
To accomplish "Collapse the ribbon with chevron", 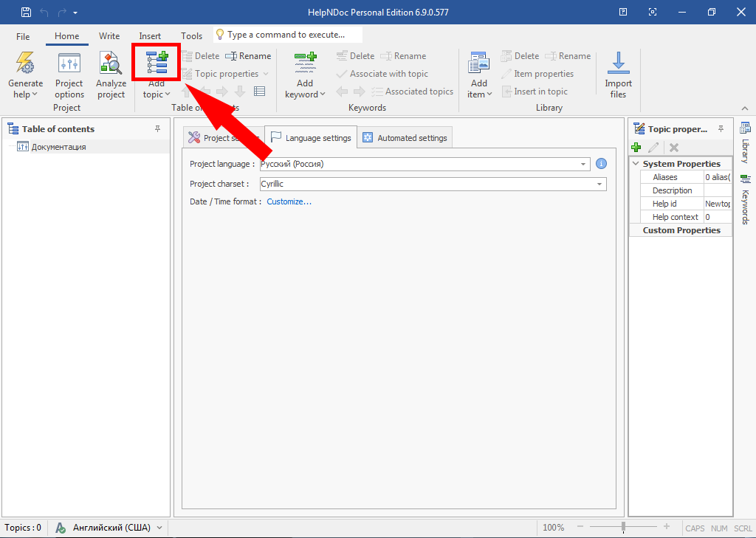I will click(x=745, y=108).
